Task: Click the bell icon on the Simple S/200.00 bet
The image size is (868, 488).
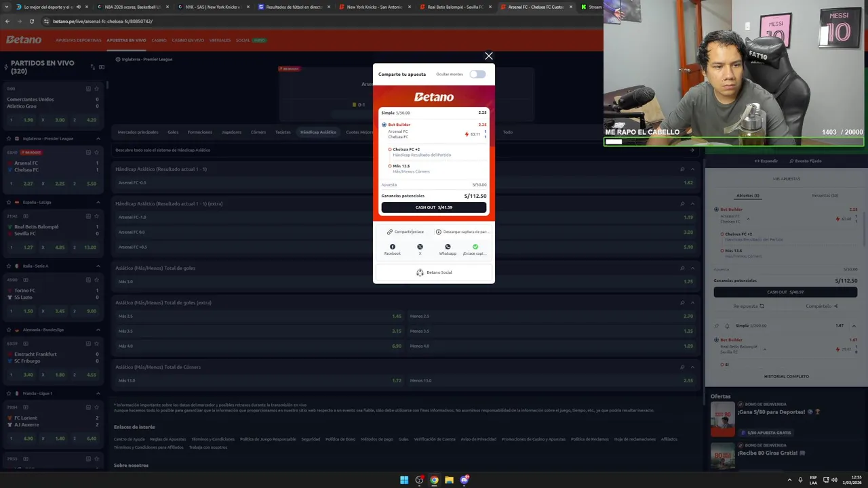Action: pos(727,326)
